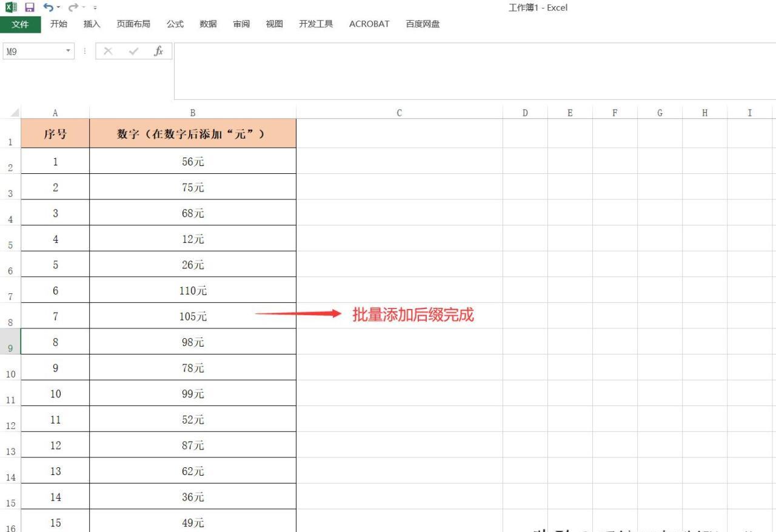Click cell containing 99元
This screenshot has height=532, width=776.
click(193, 393)
